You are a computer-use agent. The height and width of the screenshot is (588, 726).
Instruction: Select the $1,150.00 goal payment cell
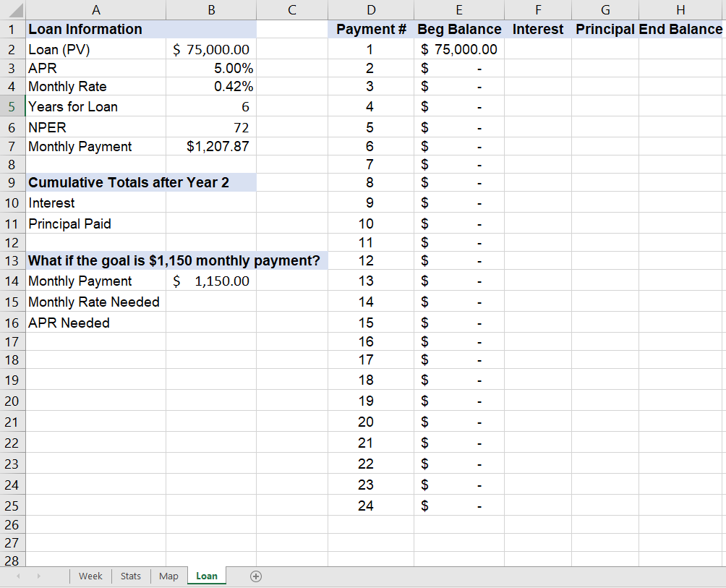(211, 281)
